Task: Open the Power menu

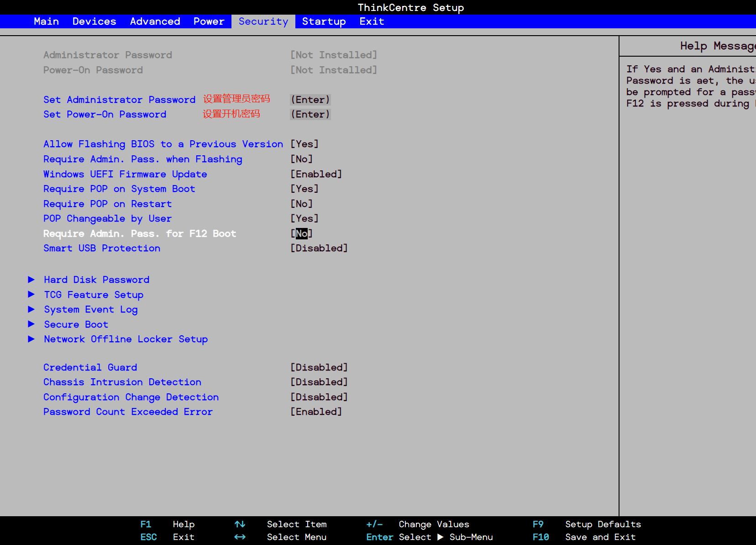Action: 209,21
